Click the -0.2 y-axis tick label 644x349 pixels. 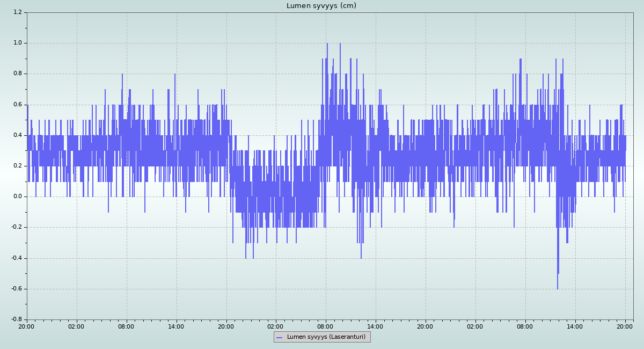point(16,227)
